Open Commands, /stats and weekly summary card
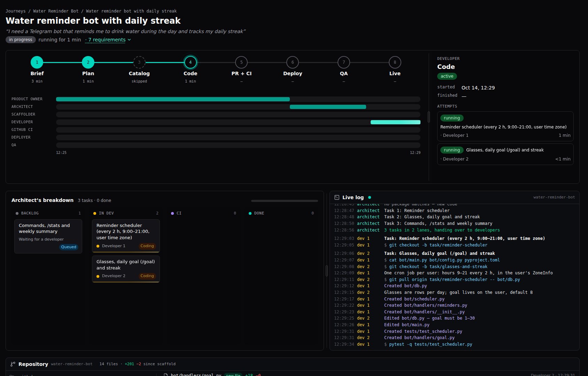The width and height of the screenshot is (588, 376). (48, 236)
